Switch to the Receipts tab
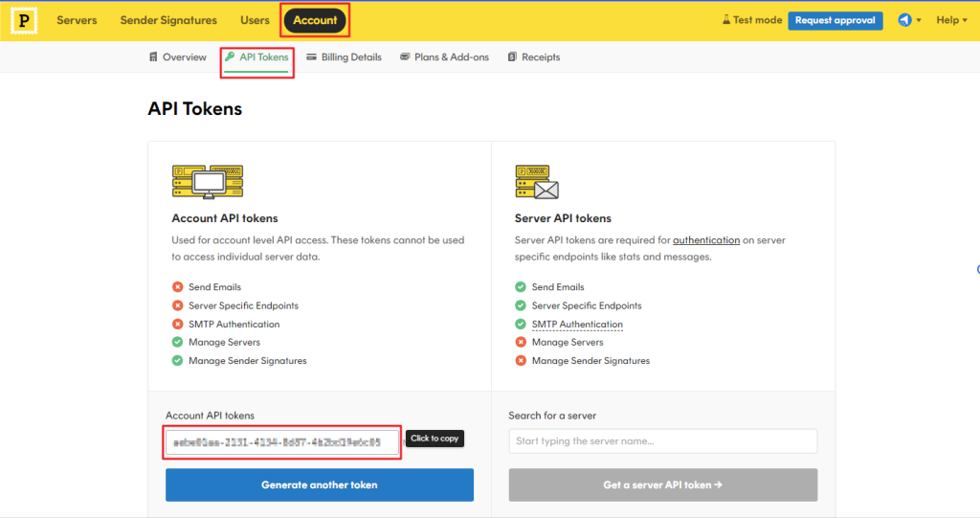Viewport: 980px width, 518px height. tap(534, 56)
